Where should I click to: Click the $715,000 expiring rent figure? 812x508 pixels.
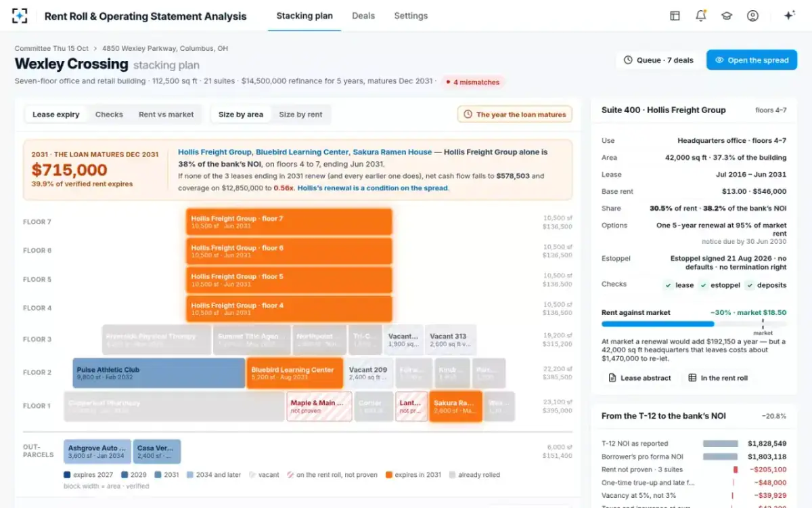point(69,170)
